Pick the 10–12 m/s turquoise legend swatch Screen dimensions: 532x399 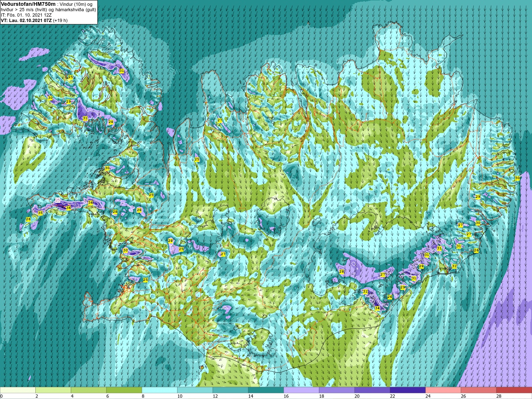click(x=195, y=390)
